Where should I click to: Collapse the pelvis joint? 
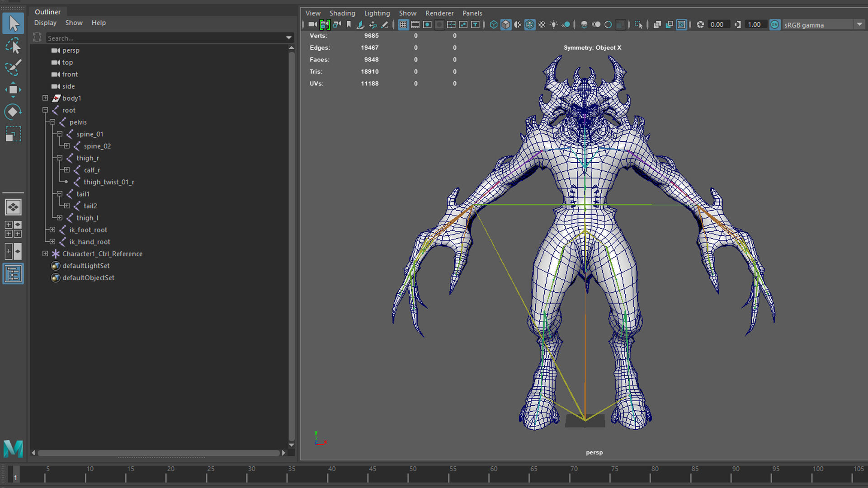(x=52, y=122)
